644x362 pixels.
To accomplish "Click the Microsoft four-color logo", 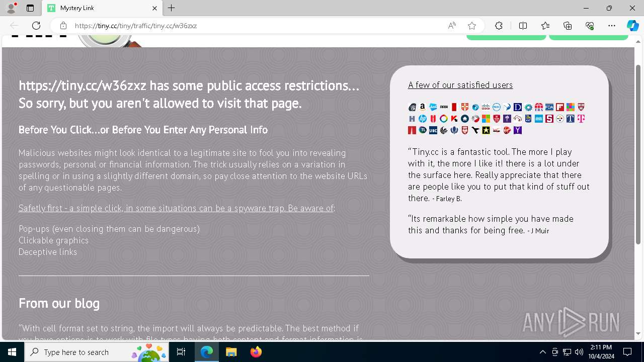I will click(x=486, y=119).
